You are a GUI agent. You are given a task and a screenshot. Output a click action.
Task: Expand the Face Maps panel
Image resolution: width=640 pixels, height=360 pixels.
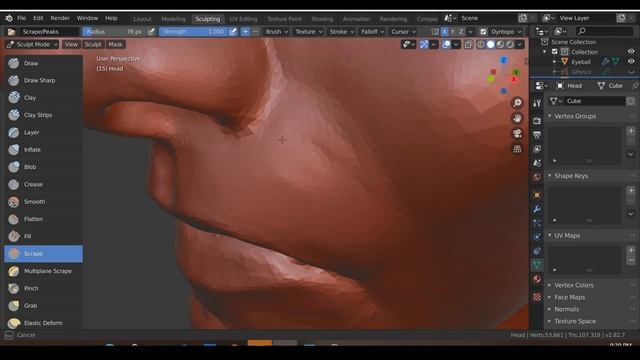pos(549,297)
